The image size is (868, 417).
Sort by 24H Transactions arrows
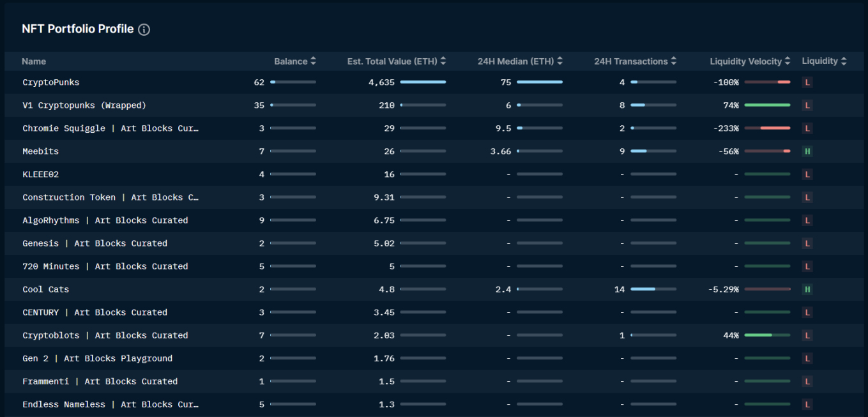tap(673, 61)
